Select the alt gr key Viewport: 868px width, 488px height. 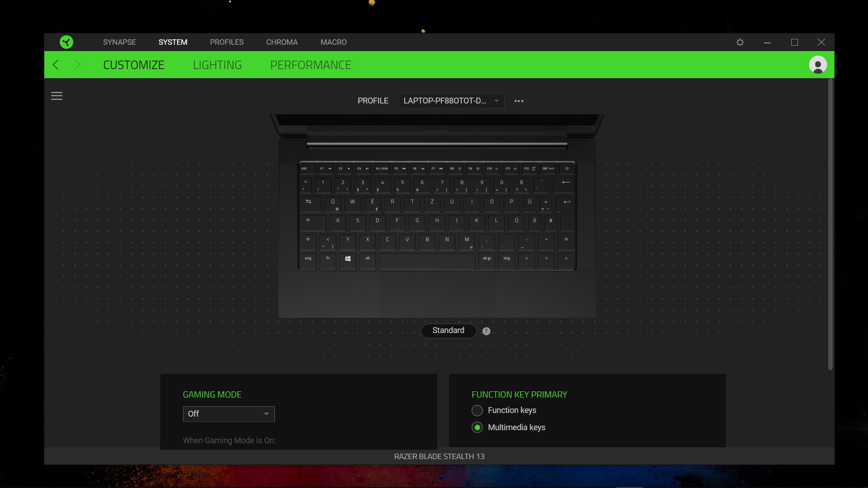tap(487, 261)
